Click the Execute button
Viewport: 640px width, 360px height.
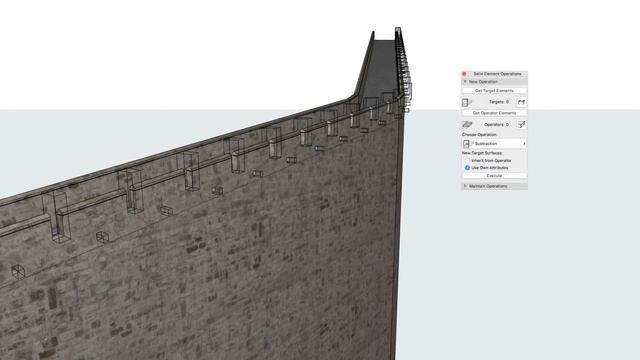[x=494, y=176]
